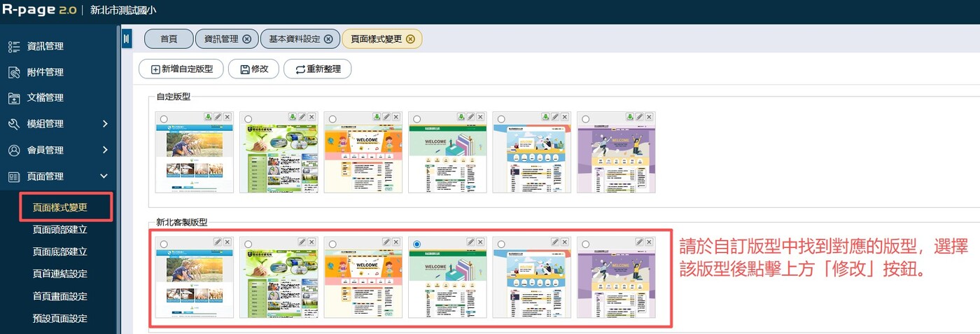
Task: Delete the purple jumping-kids template in 自定版型
Action: tap(649, 117)
